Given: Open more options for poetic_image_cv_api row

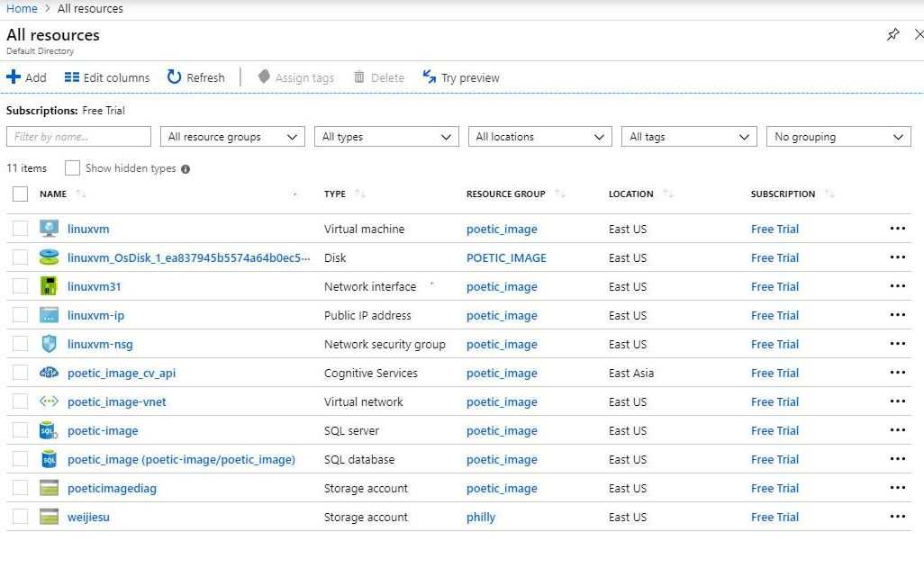Looking at the screenshot, I should [898, 372].
